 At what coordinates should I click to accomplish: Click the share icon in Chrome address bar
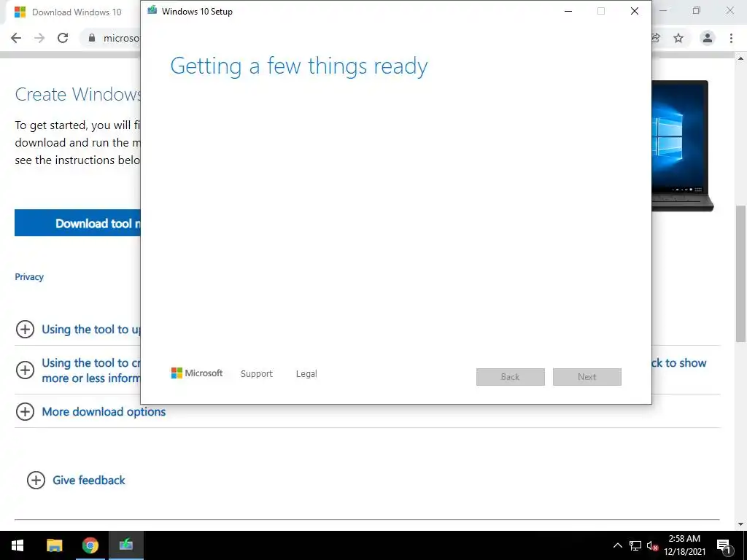(656, 38)
